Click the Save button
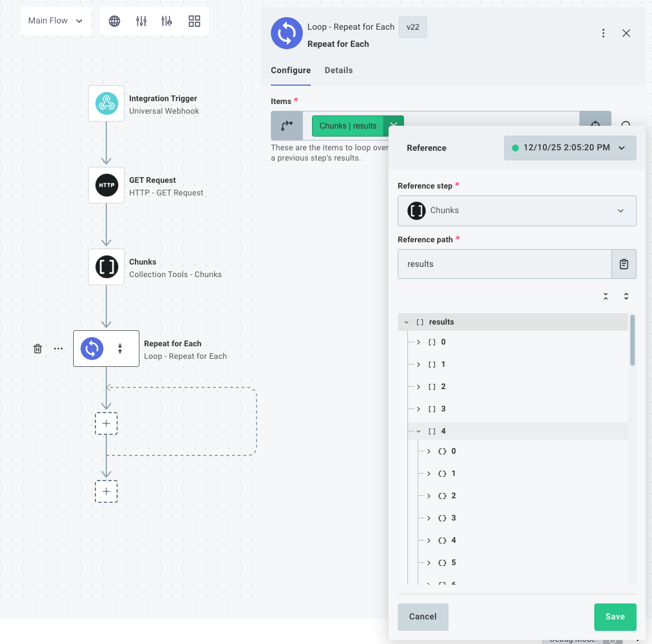The image size is (652, 644). pyautogui.click(x=615, y=617)
